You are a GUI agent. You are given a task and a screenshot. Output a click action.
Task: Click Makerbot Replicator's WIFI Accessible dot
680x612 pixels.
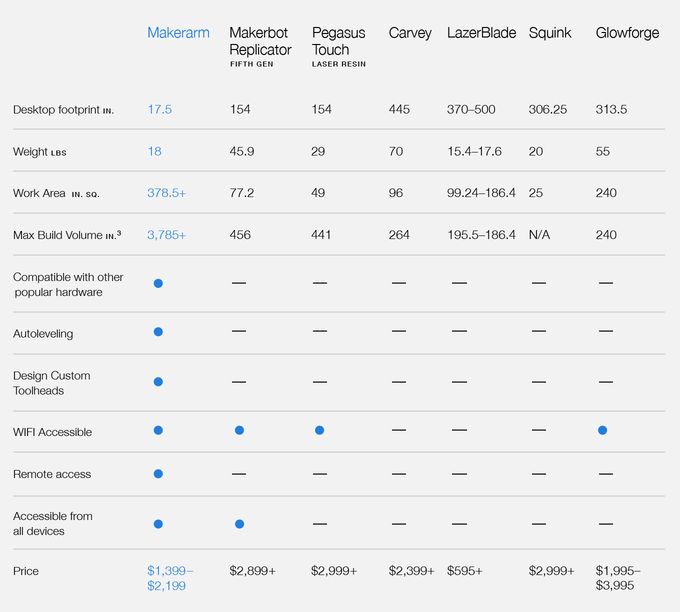[x=239, y=430]
